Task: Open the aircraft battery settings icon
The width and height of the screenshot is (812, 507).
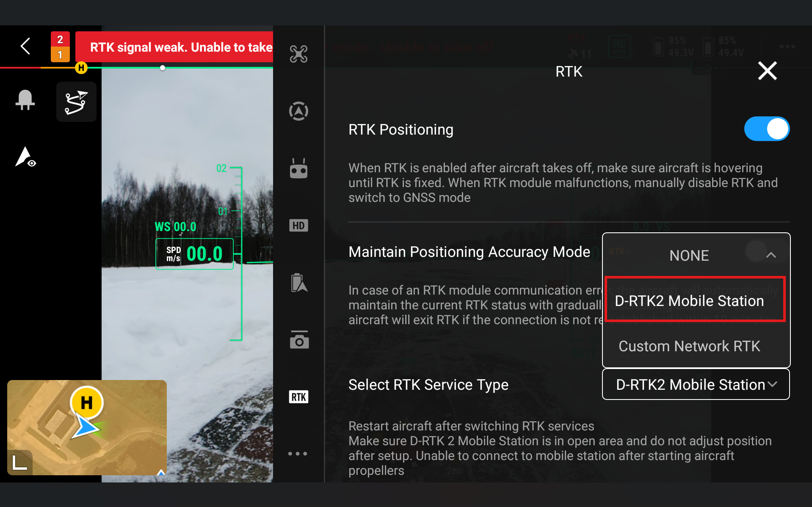Action: tap(299, 283)
